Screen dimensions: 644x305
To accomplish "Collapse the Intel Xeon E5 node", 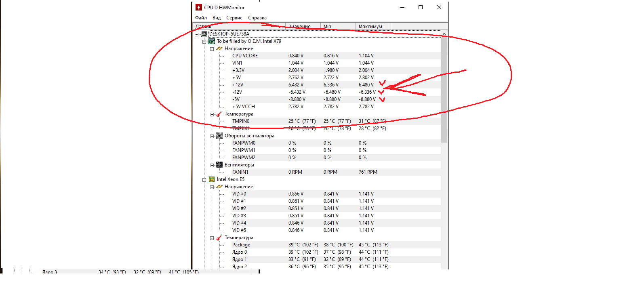I will click(x=204, y=180).
